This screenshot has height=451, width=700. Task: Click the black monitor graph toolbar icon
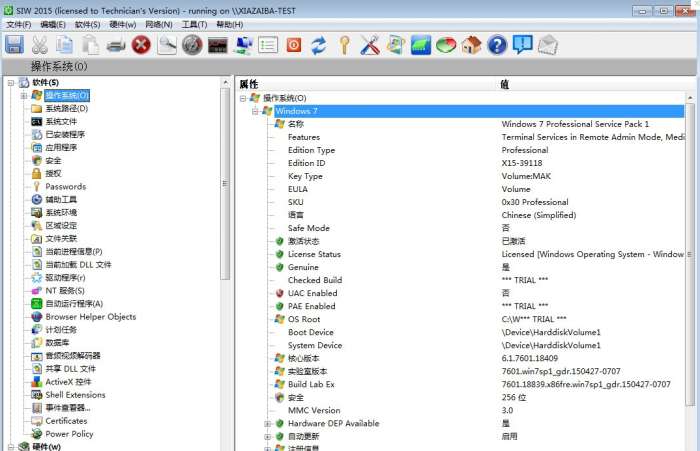217,45
